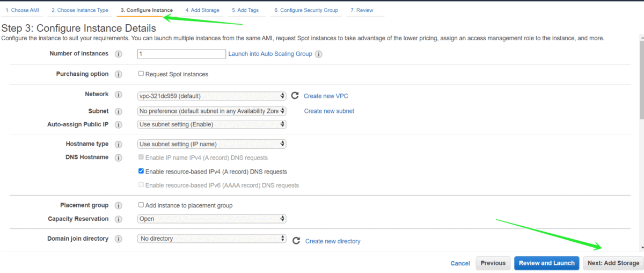
Task: Expand the Subnet dropdown
Action: pyautogui.click(x=211, y=111)
